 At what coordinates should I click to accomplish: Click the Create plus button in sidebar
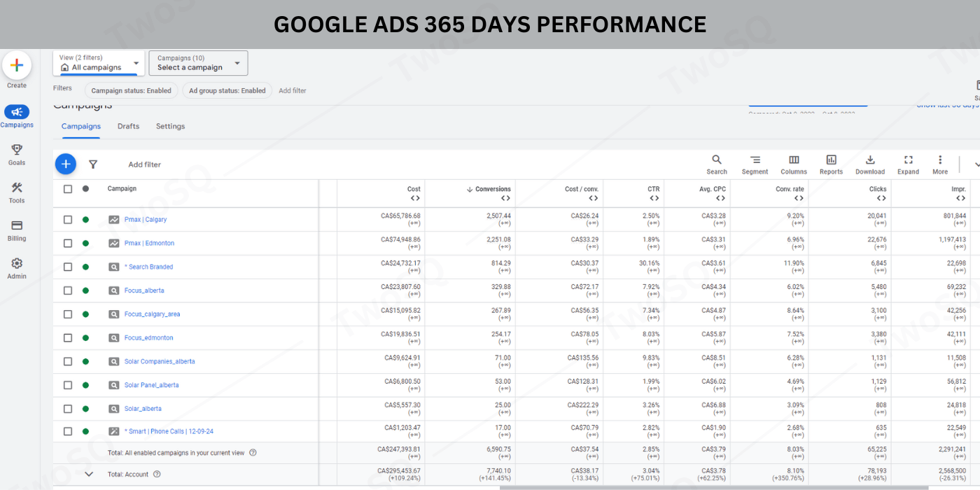click(17, 66)
